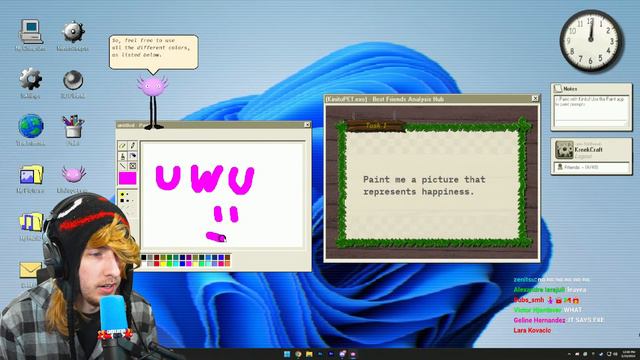Click the Notes widget title icon
This screenshot has width=640, height=360.
pos(558,88)
